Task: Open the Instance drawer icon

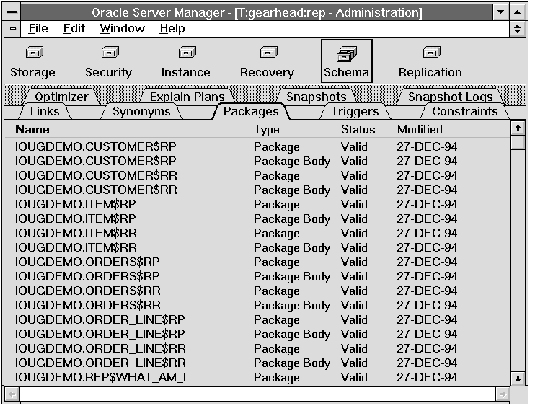Action: click(187, 53)
